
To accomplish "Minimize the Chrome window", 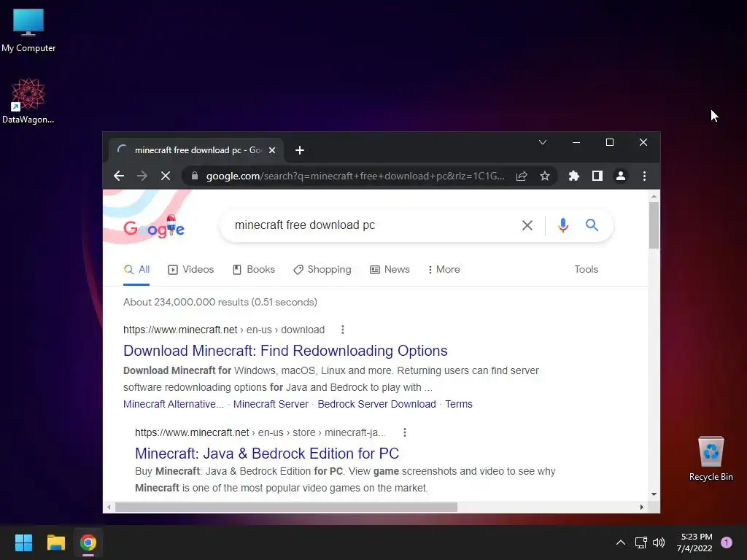I will tap(576, 142).
